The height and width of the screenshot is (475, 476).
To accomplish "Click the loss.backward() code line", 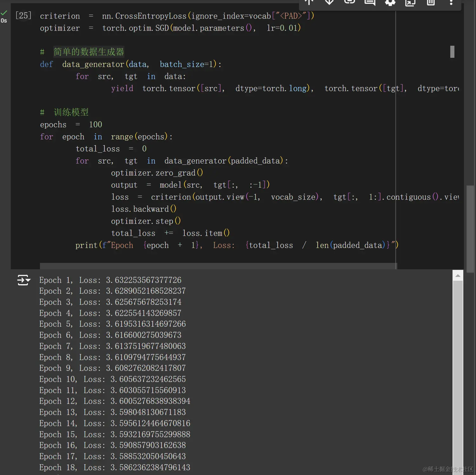I will point(143,209).
